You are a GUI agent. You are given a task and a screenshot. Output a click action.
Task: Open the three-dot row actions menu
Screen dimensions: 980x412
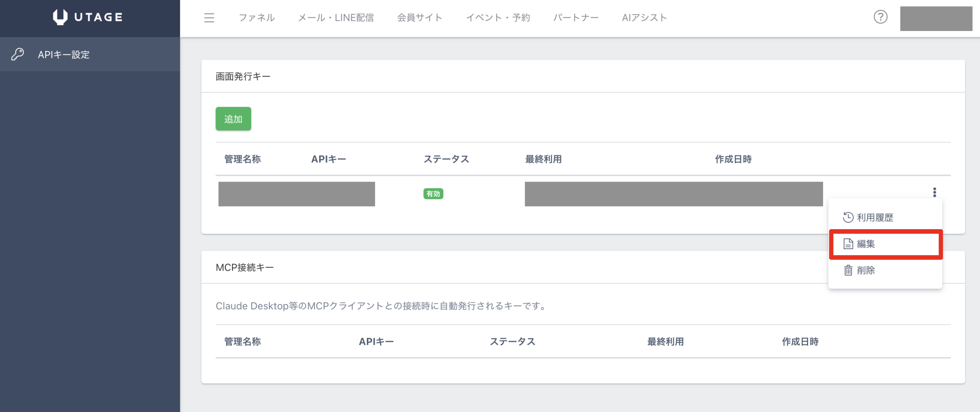(934, 192)
